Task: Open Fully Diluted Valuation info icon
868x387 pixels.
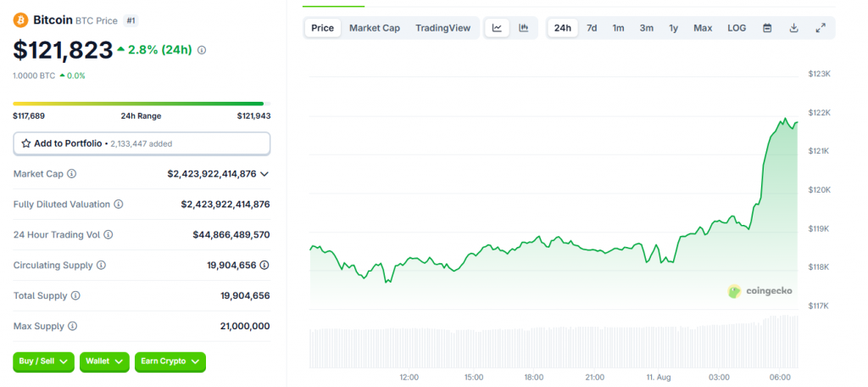Action: (119, 204)
